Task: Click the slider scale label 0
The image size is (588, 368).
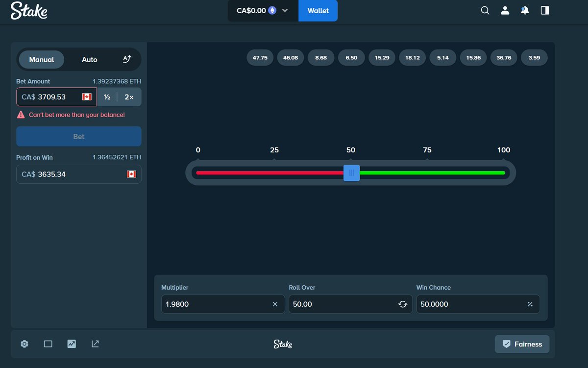Action: [198, 150]
